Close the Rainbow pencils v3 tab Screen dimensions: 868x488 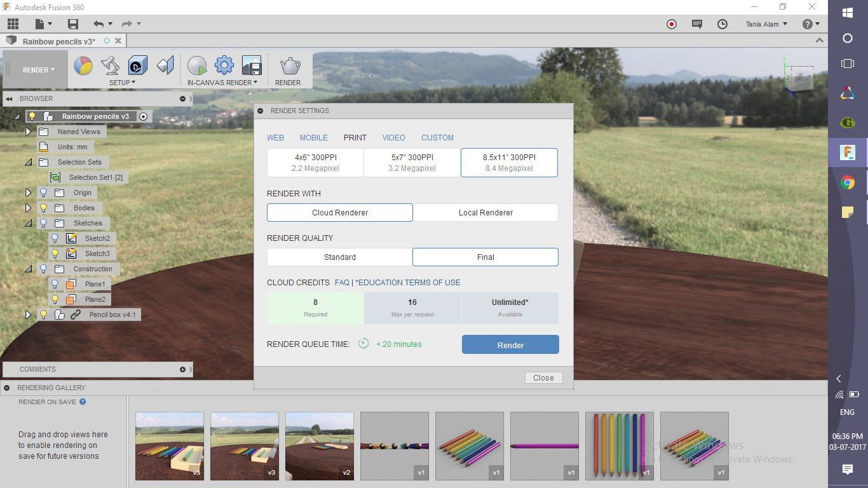[x=118, y=41]
